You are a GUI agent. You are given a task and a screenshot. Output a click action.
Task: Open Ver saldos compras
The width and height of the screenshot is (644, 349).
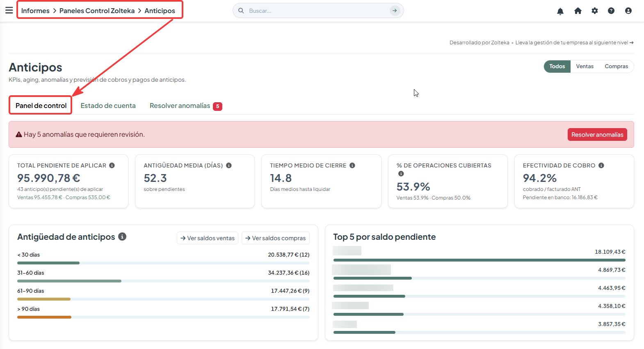276,238
